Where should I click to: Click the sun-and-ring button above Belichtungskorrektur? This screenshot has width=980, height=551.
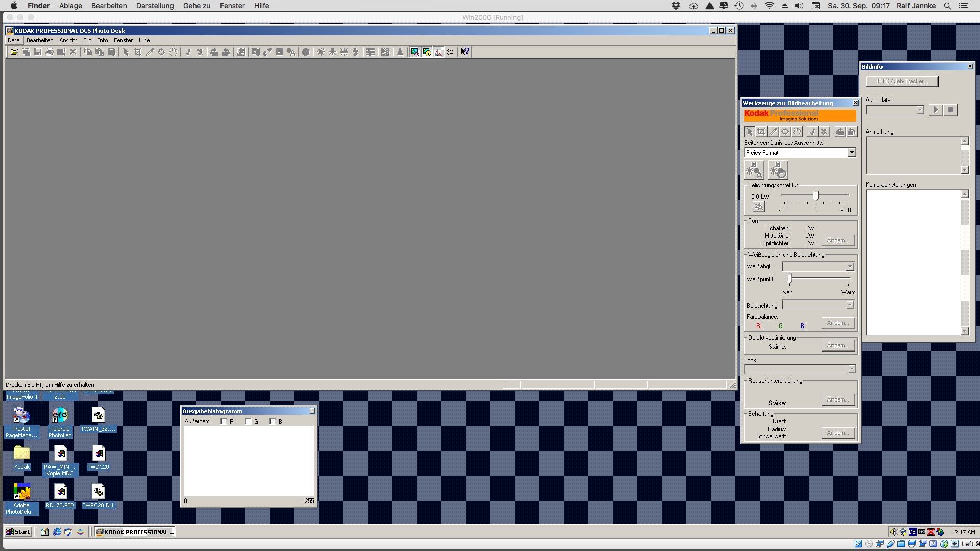pyautogui.click(x=778, y=170)
